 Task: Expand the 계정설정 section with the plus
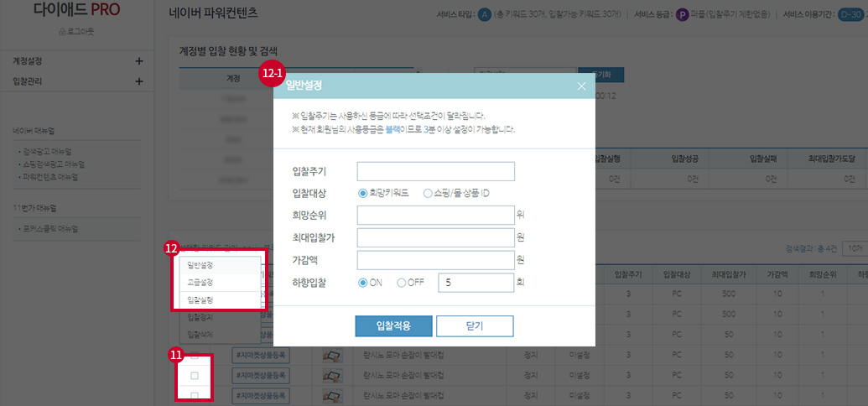point(139,61)
